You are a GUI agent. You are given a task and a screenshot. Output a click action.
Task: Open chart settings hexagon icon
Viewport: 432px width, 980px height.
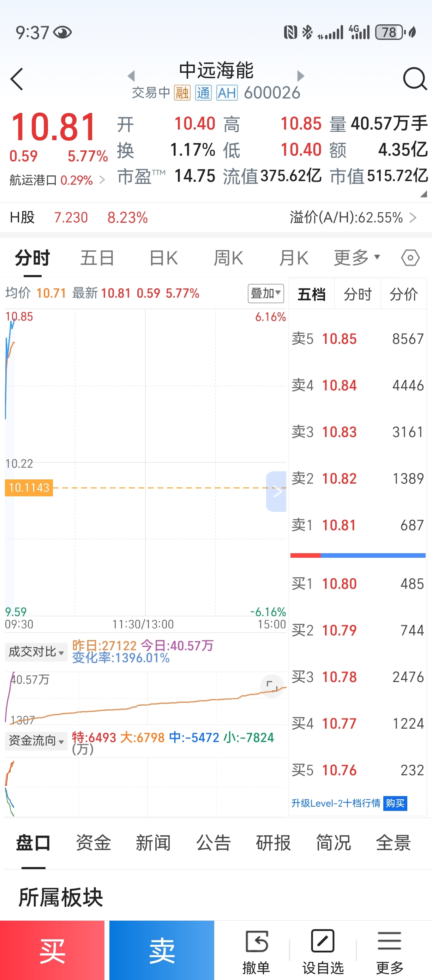[410, 258]
